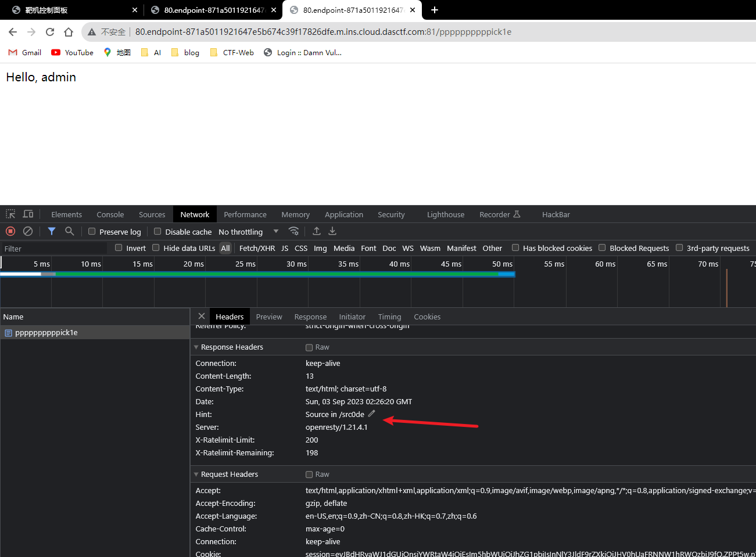Select the Fetch/XHR request type filter
Viewport: 756px width, 557px height.
click(x=257, y=248)
